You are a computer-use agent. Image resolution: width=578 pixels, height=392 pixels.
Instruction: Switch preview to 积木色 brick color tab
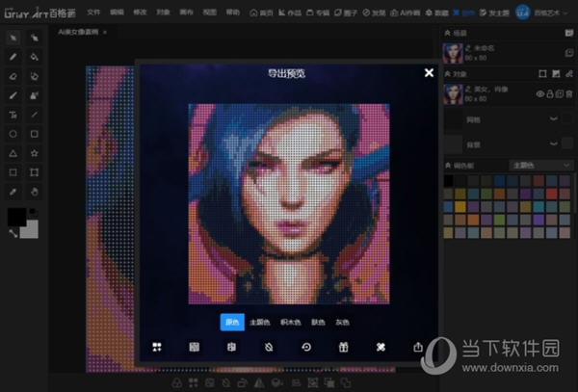point(291,323)
